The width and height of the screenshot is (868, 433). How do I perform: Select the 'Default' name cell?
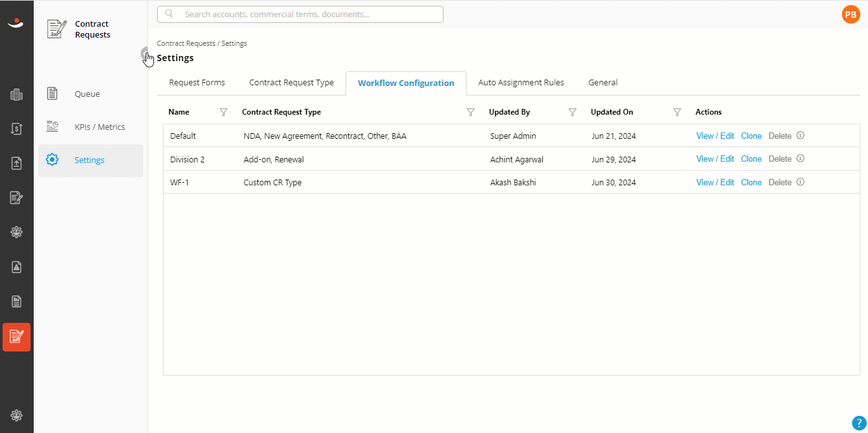pos(183,136)
